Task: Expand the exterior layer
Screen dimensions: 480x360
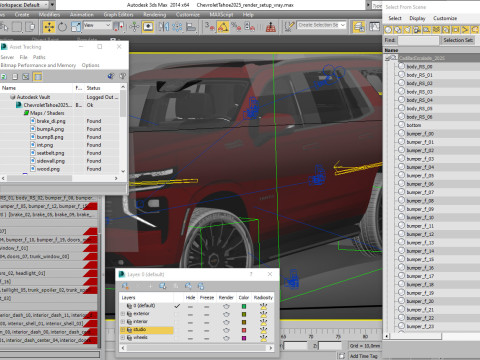Action: point(123,314)
